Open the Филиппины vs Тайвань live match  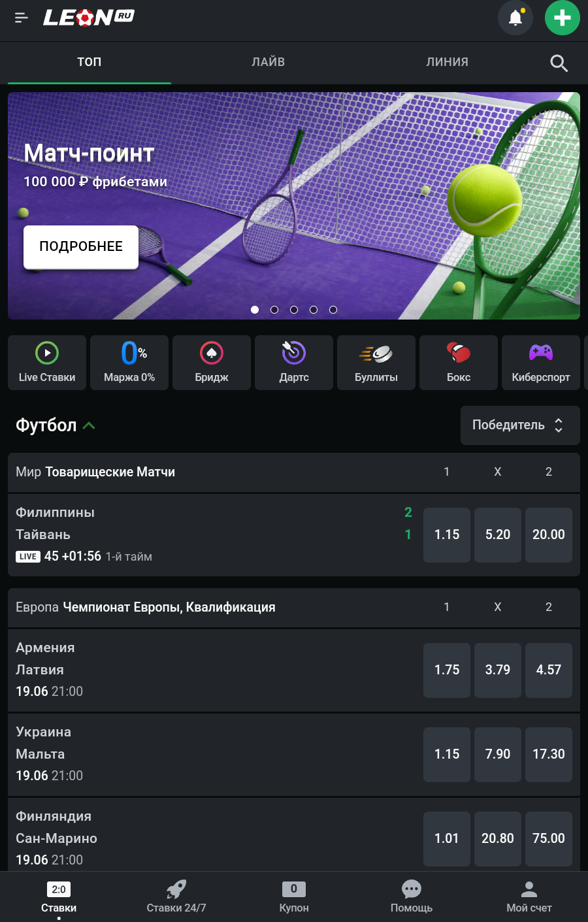[196, 535]
